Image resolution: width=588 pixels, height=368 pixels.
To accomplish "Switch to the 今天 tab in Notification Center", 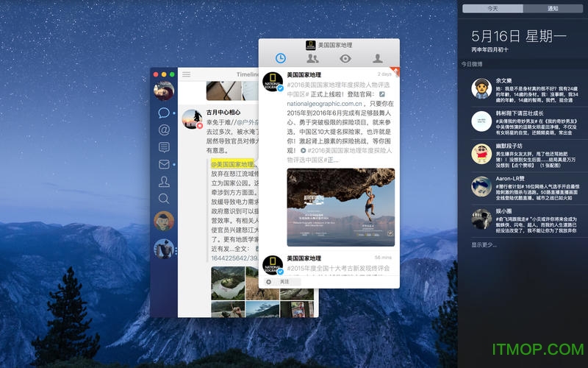I will tap(491, 8).
